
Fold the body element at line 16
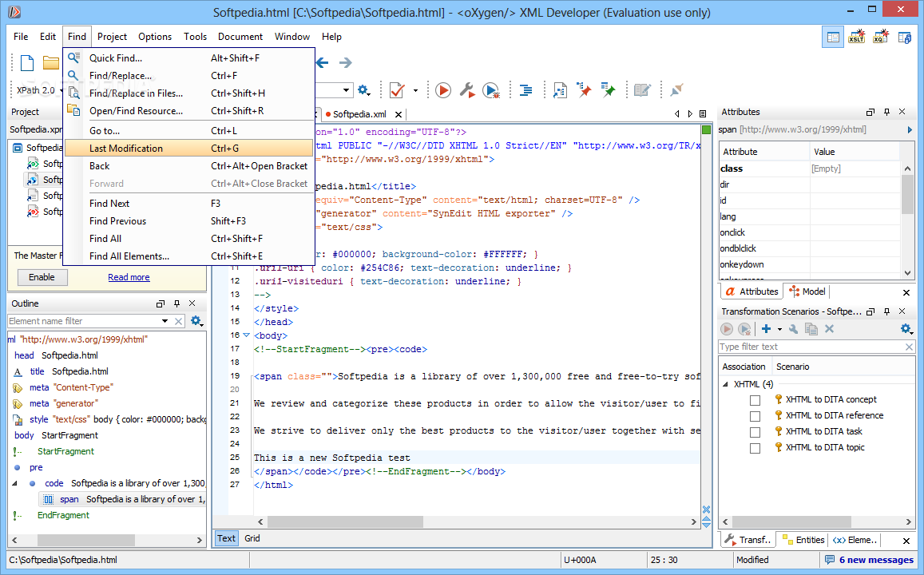247,335
